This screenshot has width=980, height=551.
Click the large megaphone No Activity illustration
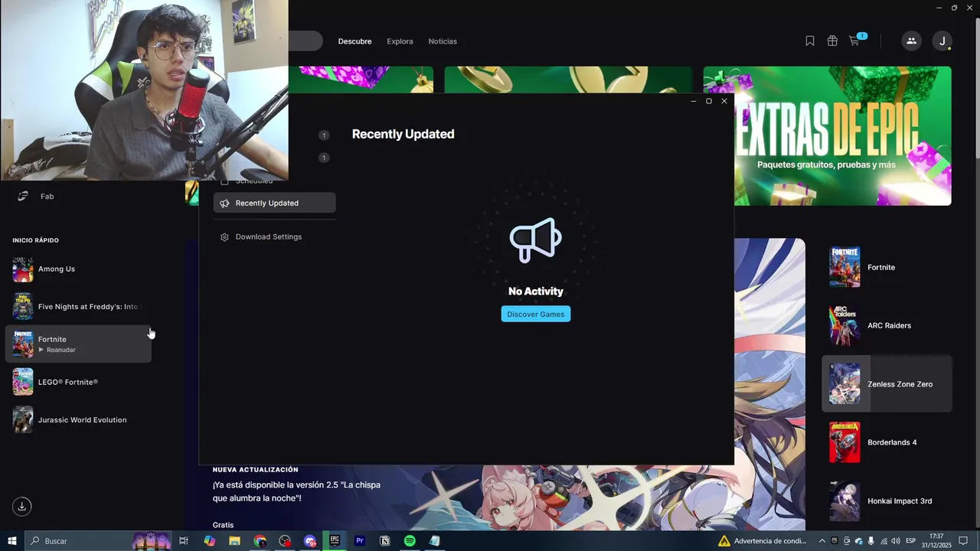536,240
